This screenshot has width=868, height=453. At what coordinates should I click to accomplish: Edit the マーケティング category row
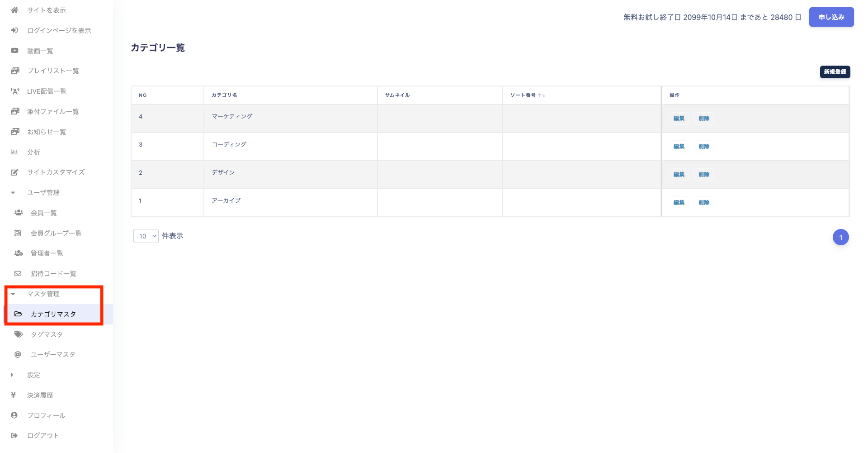tap(679, 119)
